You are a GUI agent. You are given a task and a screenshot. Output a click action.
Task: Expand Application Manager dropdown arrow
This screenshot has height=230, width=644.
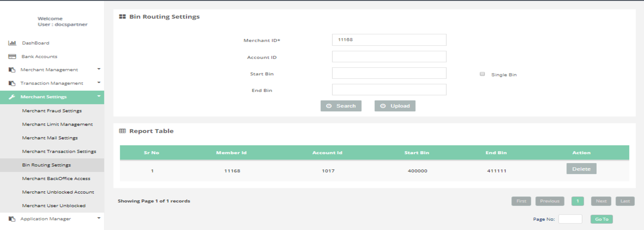tap(99, 218)
